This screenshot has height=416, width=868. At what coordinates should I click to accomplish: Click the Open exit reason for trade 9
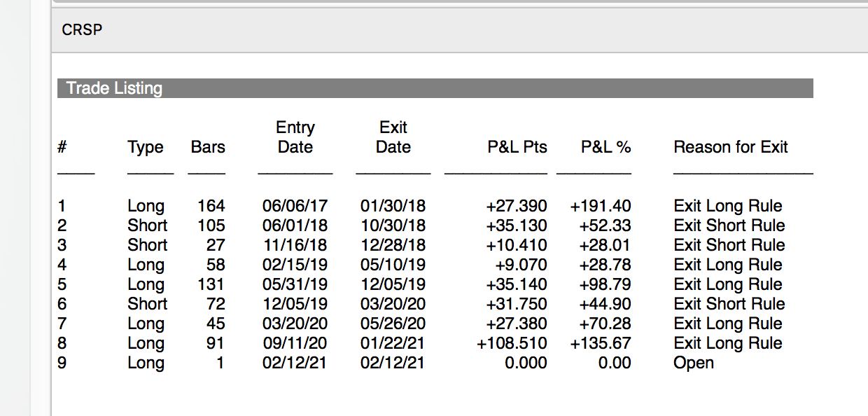[694, 363]
